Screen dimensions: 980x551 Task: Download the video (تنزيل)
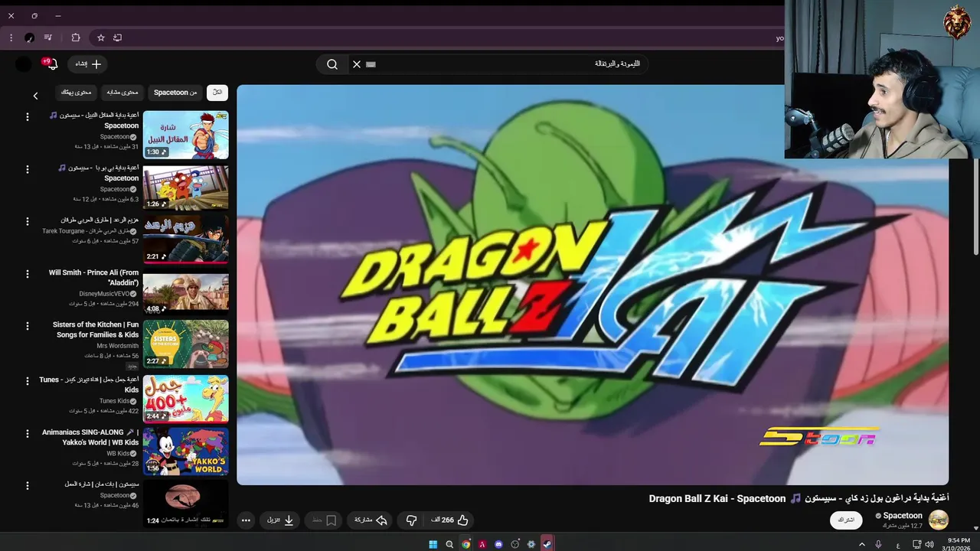(279, 520)
